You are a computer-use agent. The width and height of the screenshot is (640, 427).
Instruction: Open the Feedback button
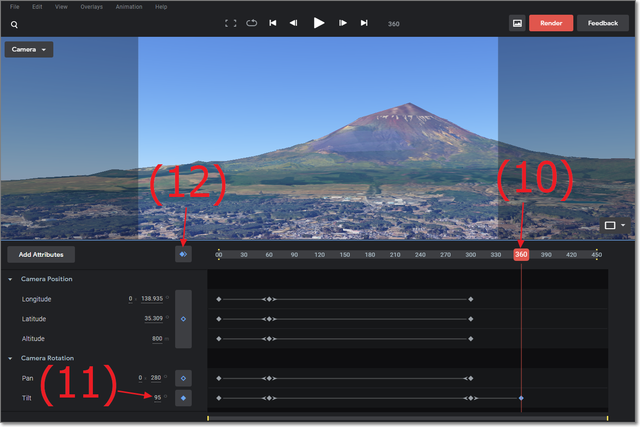tap(602, 23)
